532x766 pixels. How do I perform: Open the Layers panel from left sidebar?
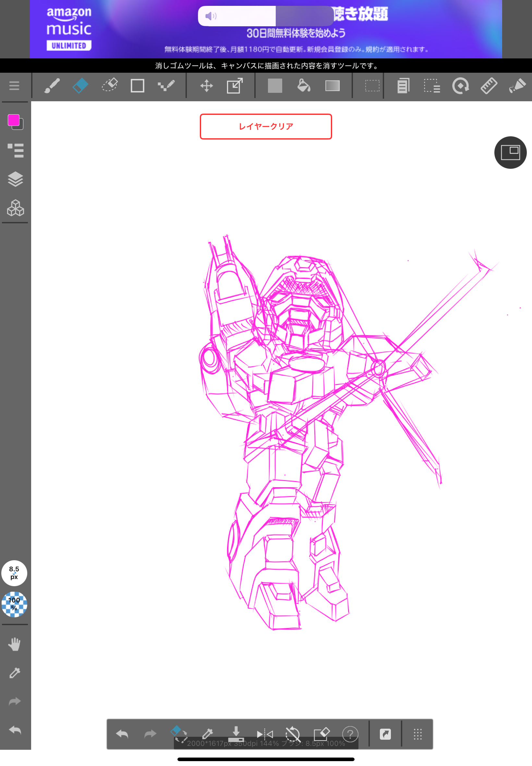[15, 179]
